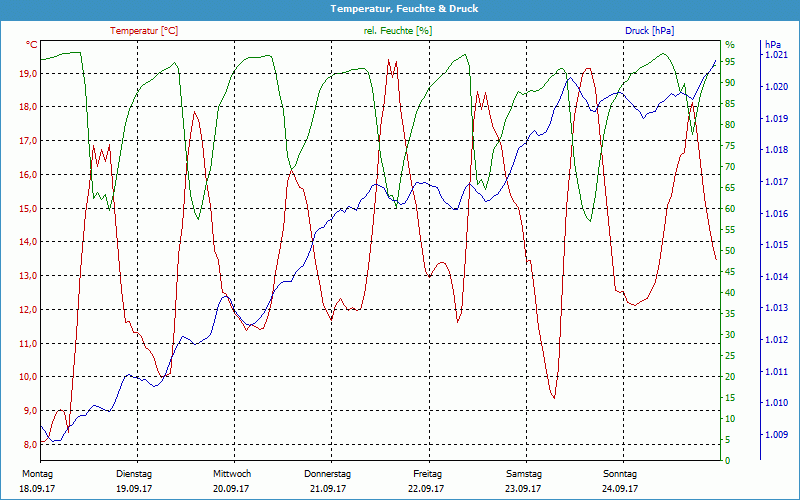
Task: Click the '95' humidity axis value
Action: click(x=730, y=62)
